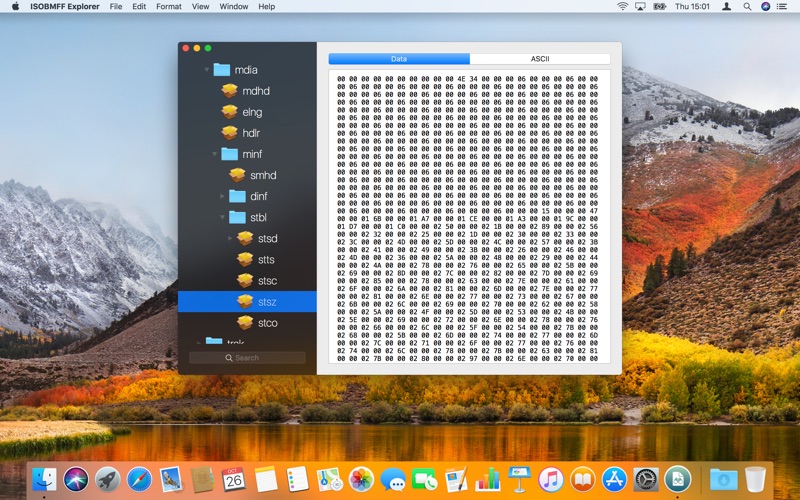Open the Downloads folder in Dock
The height and width of the screenshot is (500, 800).
click(723, 480)
